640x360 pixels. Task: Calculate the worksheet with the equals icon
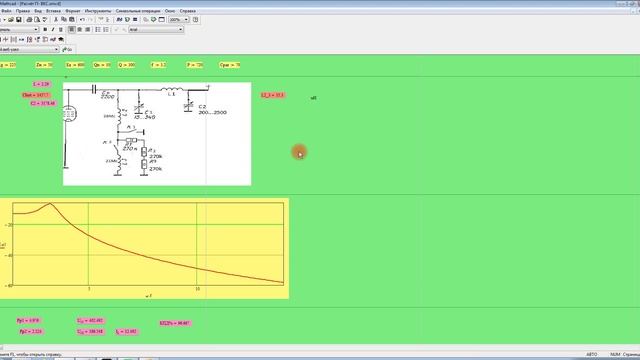click(x=135, y=20)
